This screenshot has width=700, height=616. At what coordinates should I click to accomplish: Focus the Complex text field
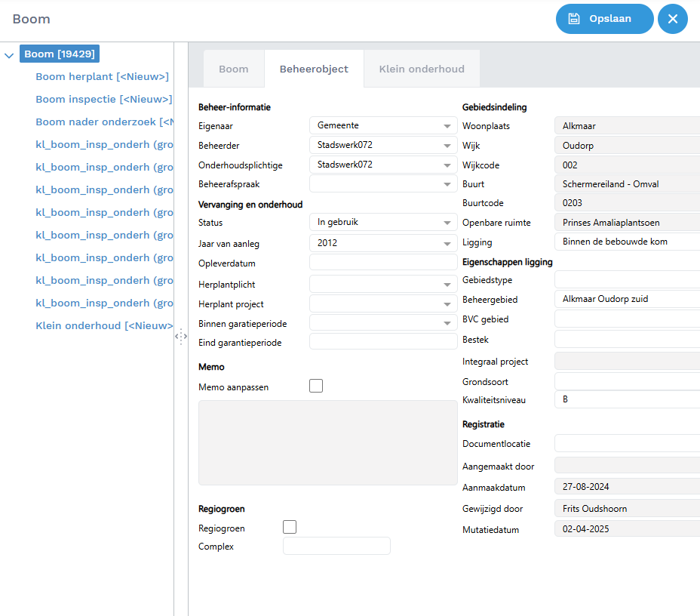[x=336, y=546]
